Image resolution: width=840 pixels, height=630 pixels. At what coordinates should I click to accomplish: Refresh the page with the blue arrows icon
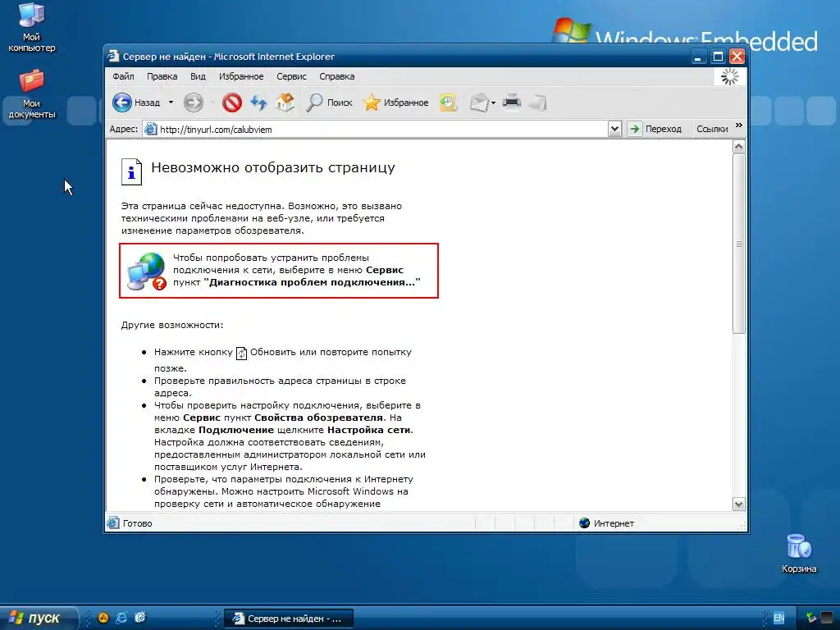pyautogui.click(x=258, y=103)
